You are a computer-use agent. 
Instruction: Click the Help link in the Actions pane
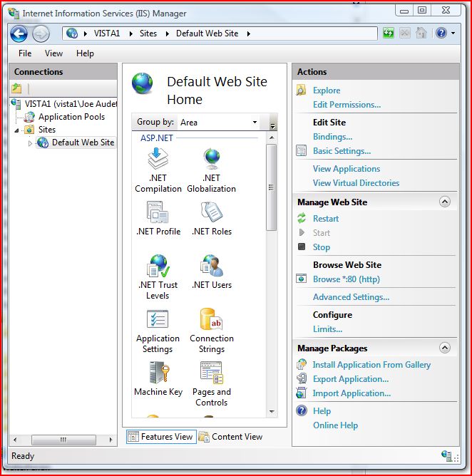[322, 411]
